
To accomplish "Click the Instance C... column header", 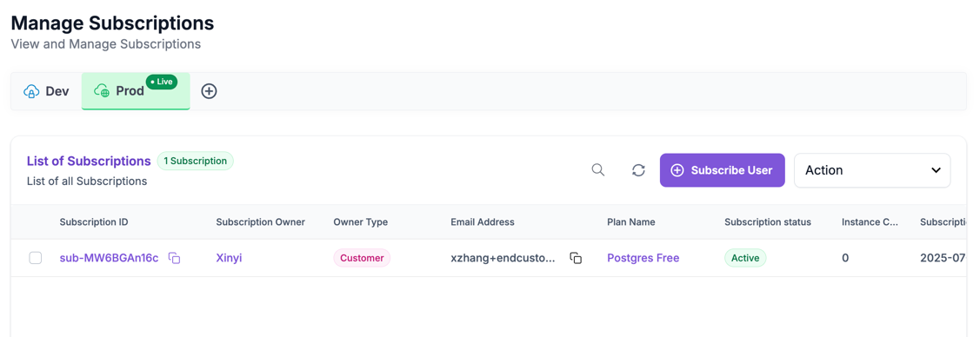I will pyautogui.click(x=870, y=222).
